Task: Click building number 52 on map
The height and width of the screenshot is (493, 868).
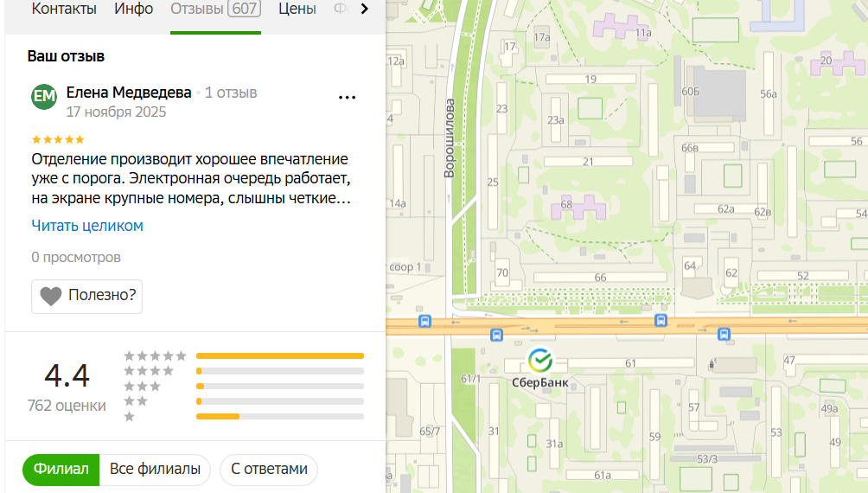Action: coord(802,275)
